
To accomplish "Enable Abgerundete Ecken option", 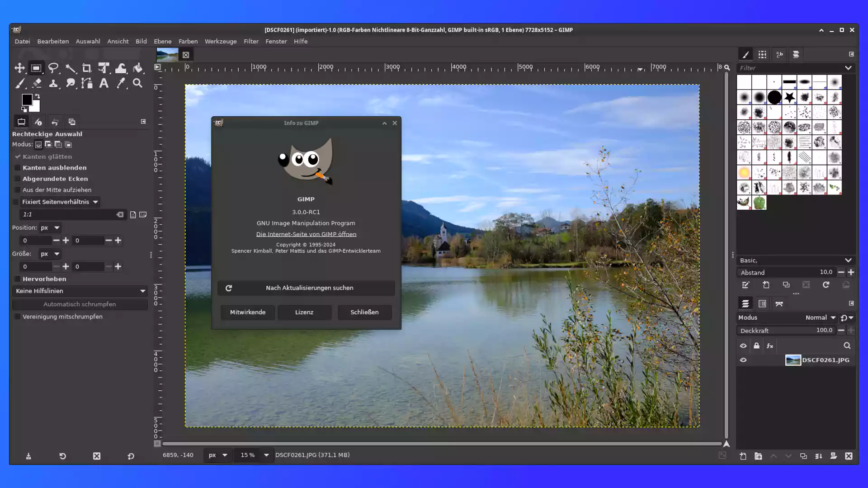I will pyautogui.click(x=18, y=179).
